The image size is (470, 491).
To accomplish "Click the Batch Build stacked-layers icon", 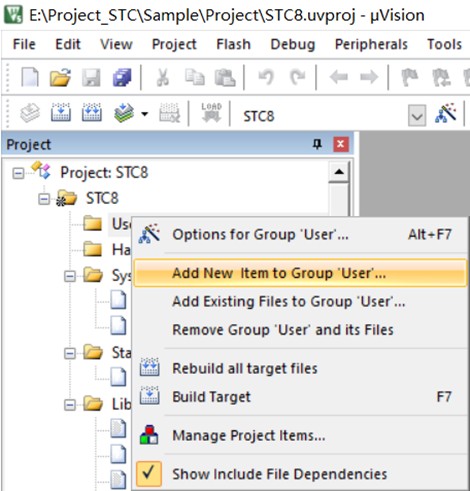I will [x=124, y=113].
